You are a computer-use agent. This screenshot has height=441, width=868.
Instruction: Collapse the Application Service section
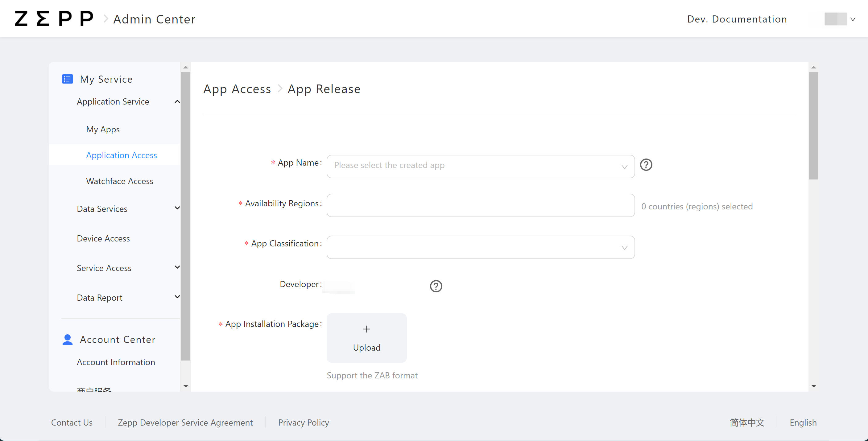tap(177, 102)
